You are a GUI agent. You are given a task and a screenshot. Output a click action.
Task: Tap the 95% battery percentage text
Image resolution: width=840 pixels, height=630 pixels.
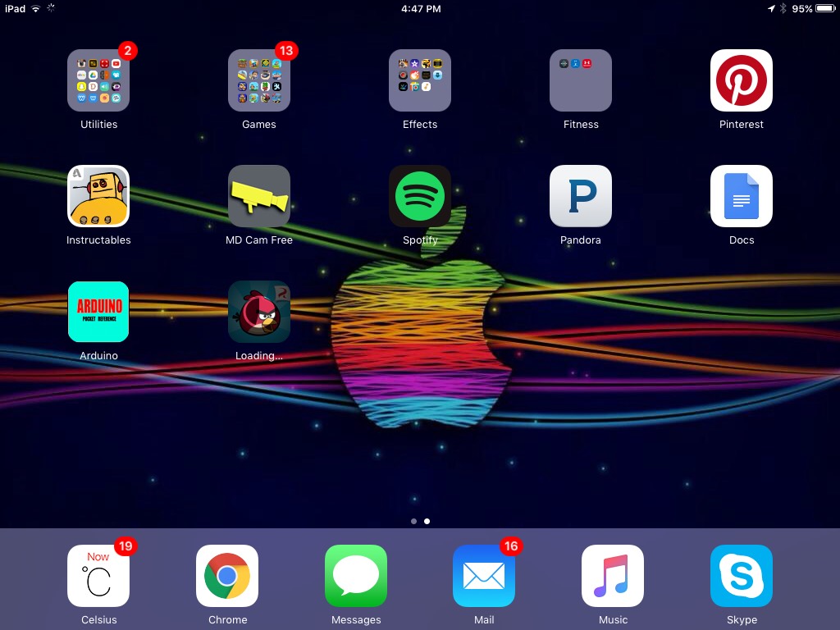point(802,8)
